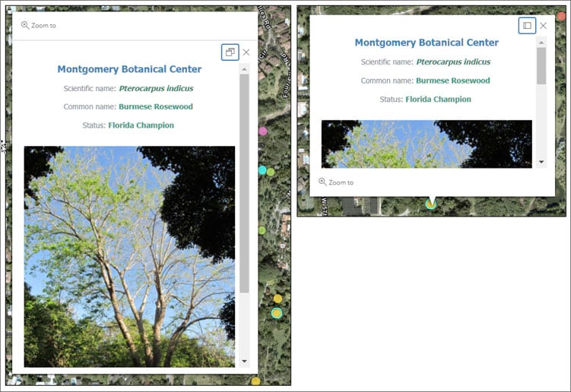Image resolution: width=571 pixels, height=392 pixels.
Task: Click the left popup scrollbar thumb
Action: point(244,183)
